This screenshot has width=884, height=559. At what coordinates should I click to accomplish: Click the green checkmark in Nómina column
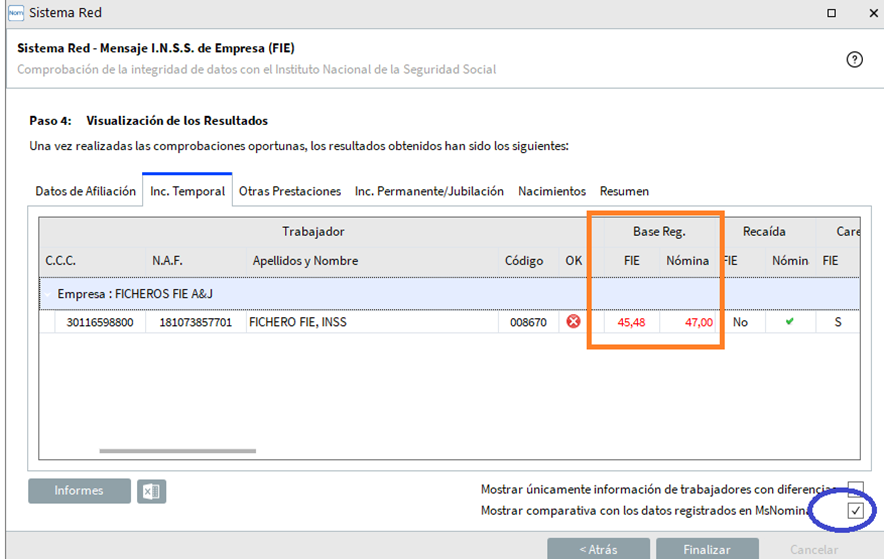click(790, 322)
